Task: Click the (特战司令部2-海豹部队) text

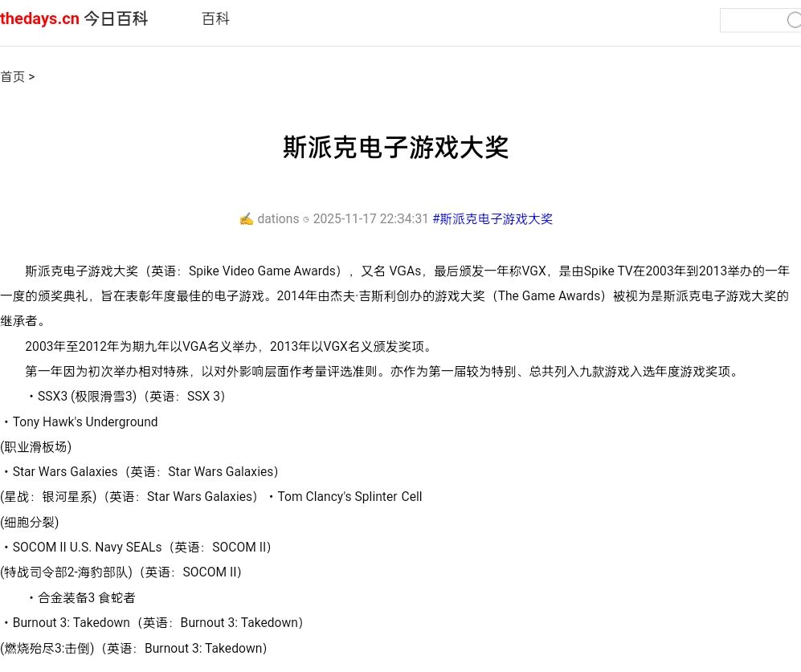Action: tap(67, 572)
